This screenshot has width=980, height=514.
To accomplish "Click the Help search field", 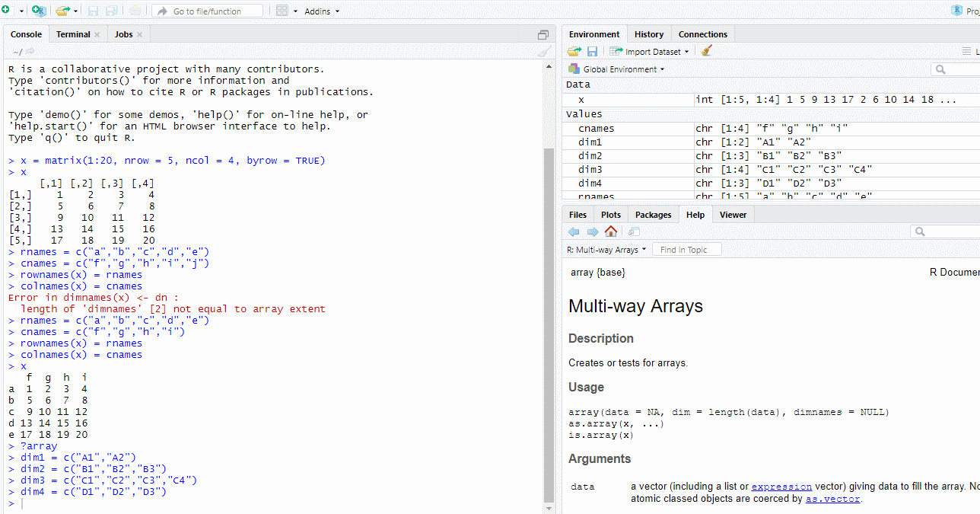I will click(x=946, y=231).
